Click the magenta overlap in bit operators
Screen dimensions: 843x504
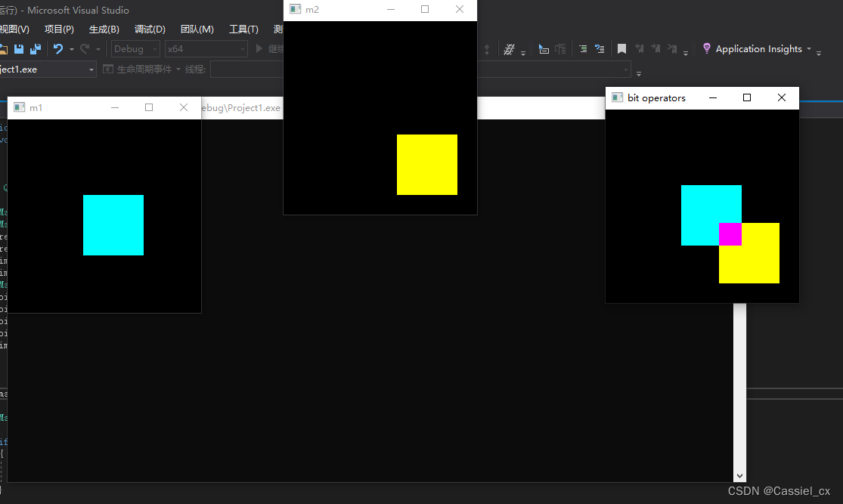730,234
